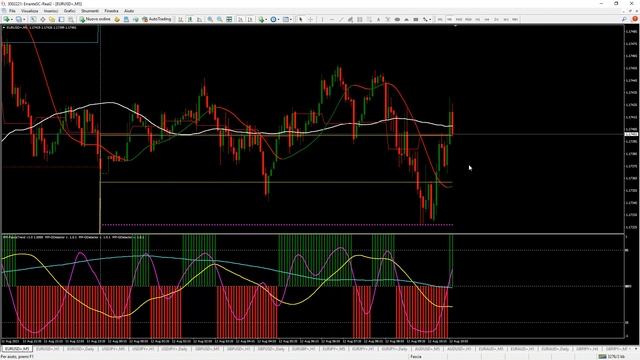Click the connection status in the status bar
Image resolution: width=640 pixels, height=360 pixels.
[612, 357]
